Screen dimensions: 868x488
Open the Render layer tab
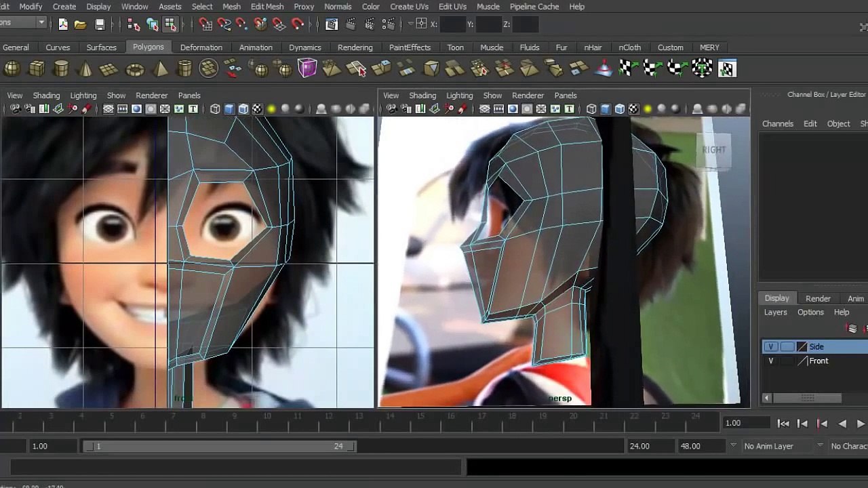[818, 299]
